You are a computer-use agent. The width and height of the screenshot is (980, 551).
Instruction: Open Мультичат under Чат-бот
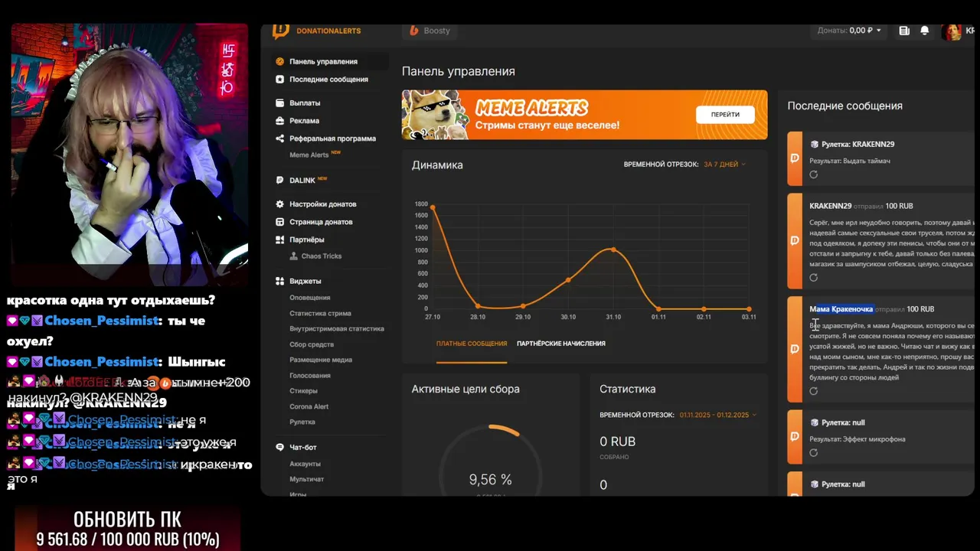[x=307, y=479]
